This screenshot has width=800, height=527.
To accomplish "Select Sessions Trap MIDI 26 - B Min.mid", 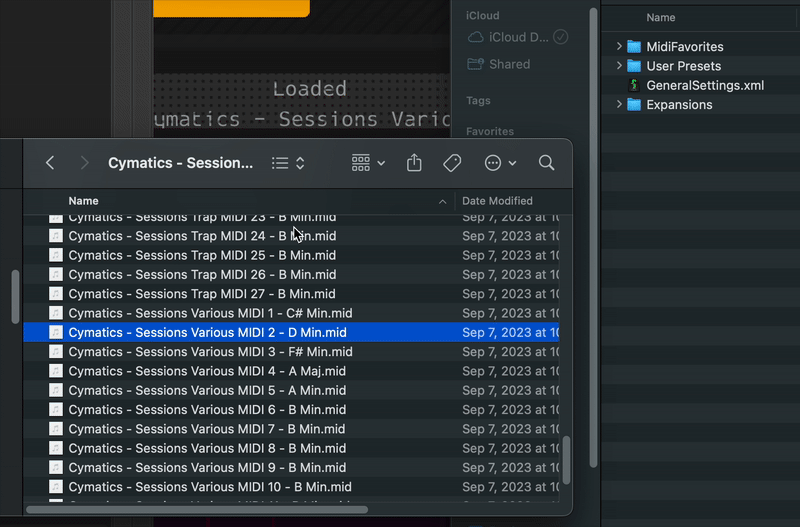I will tap(291, 274).
